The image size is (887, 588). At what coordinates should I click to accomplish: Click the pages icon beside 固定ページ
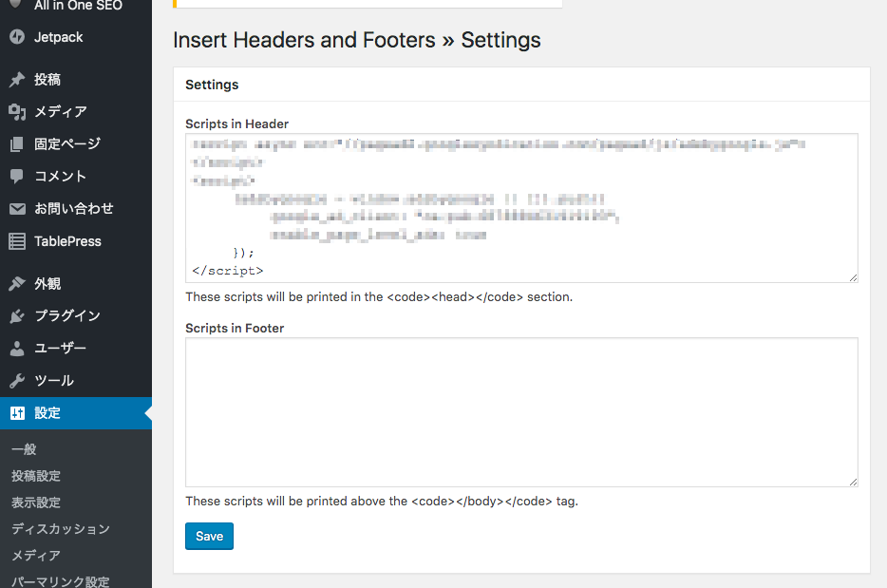pos(17,144)
